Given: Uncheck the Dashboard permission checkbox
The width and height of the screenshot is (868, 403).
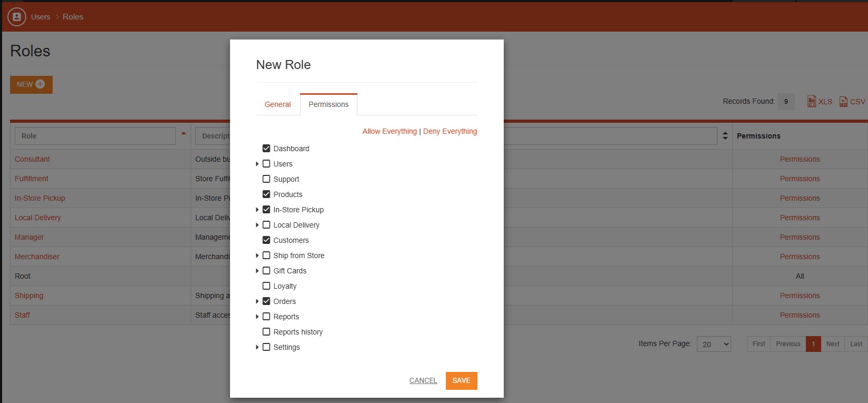Looking at the screenshot, I should pyautogui.click(x=266, y=149).
